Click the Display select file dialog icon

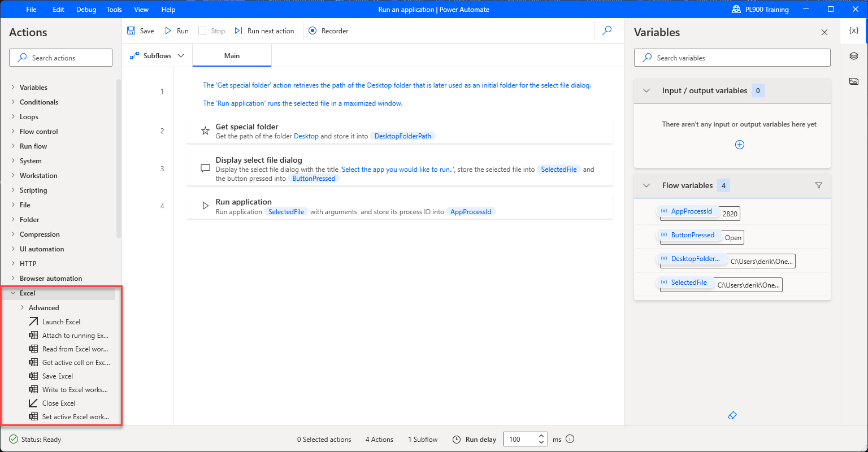[206, 168]
